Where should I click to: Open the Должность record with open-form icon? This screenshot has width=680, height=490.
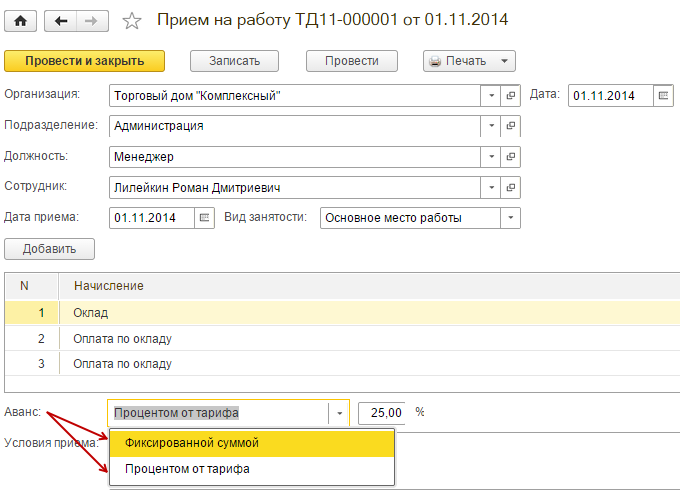point(511,157)
